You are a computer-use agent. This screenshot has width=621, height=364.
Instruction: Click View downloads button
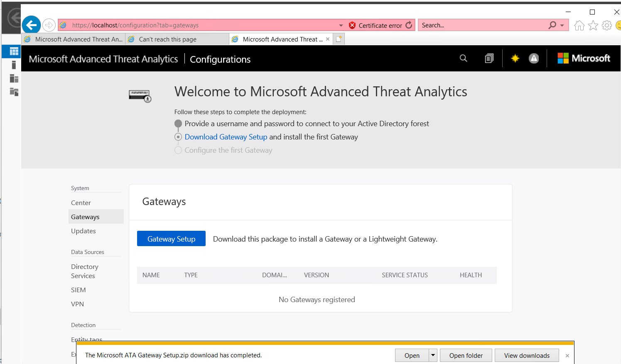point(527,355)
